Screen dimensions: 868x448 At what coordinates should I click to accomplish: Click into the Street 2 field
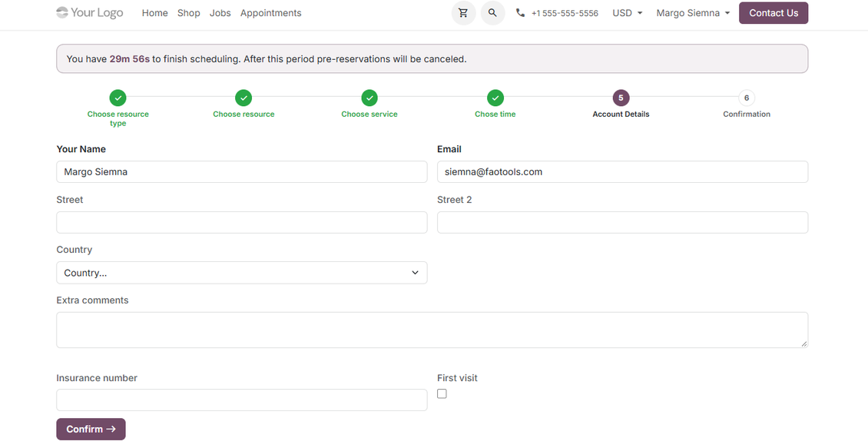coord(622,222)
